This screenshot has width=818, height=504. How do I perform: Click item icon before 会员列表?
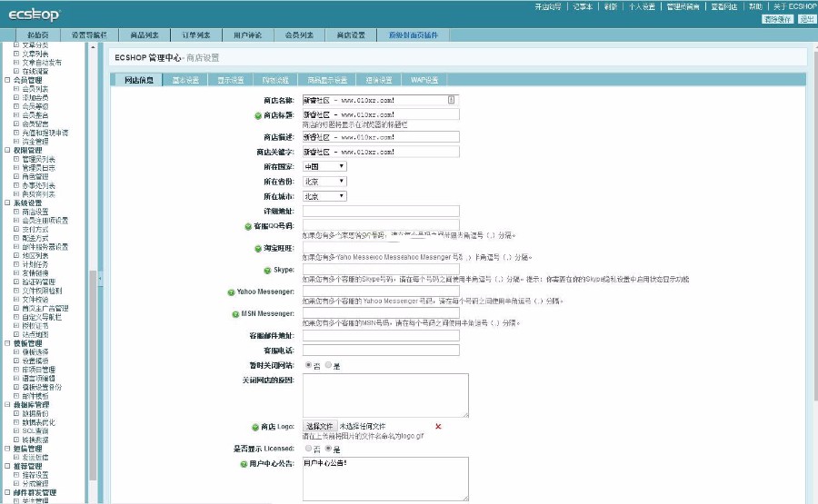point(16,89)
